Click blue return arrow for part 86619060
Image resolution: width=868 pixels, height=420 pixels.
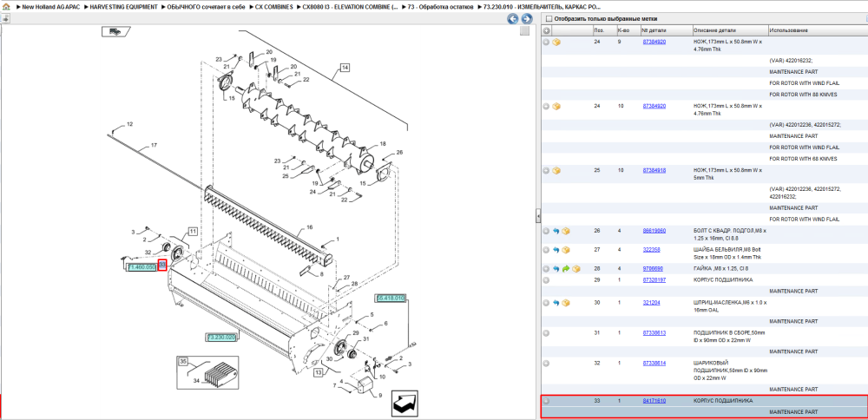tap(556, 231)
